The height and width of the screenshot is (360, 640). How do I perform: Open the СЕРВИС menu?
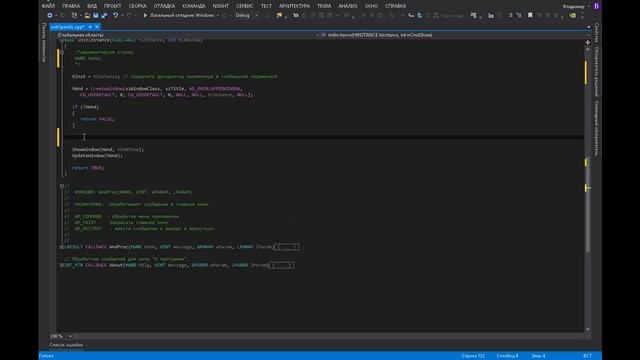(x=245, y=6)
